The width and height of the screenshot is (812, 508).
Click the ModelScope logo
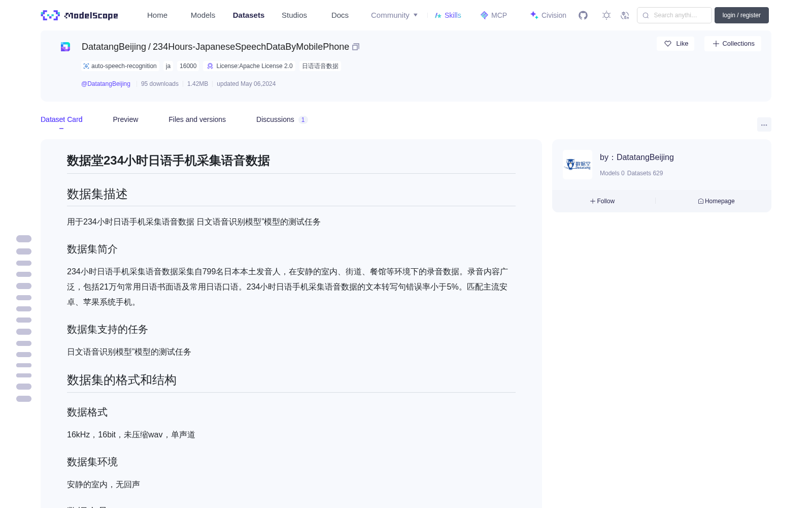[x=80, y=15]
